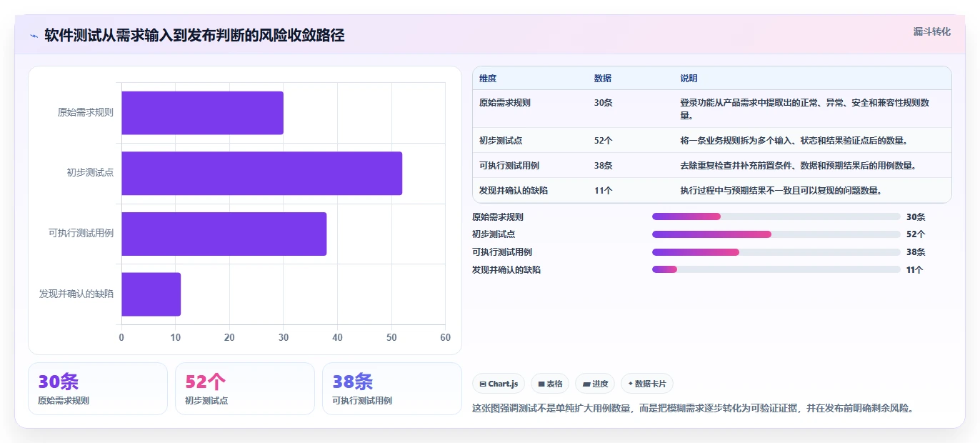Select the chart bar for 可执行测试用例
Image resolution: width=980 pixels, height=443 pixels.
point(224,234)
